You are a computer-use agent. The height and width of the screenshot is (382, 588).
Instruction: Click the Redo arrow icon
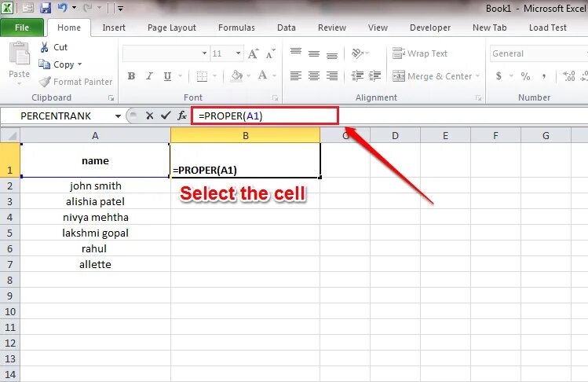tap(88, 8)
